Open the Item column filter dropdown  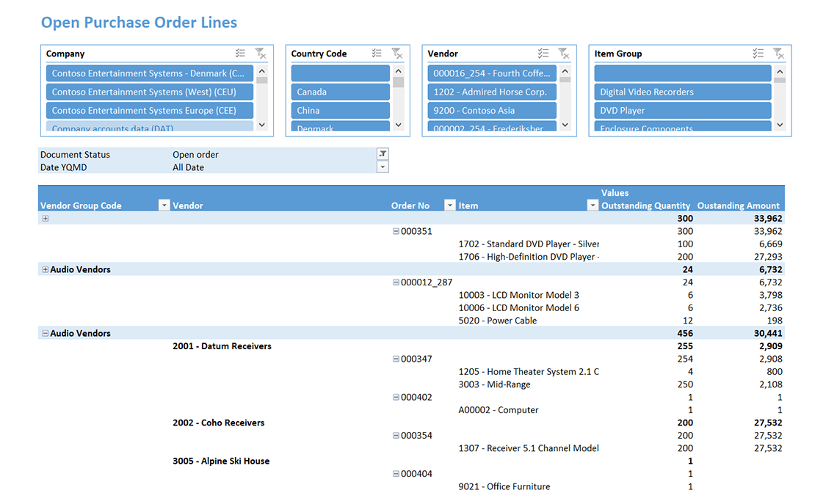(593, 205)
